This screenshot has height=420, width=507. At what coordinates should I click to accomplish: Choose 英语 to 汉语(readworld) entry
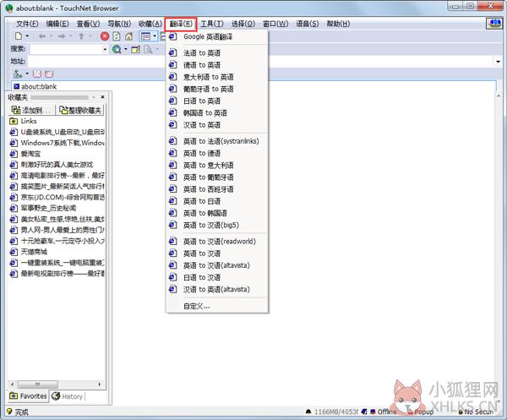(217, 241)
